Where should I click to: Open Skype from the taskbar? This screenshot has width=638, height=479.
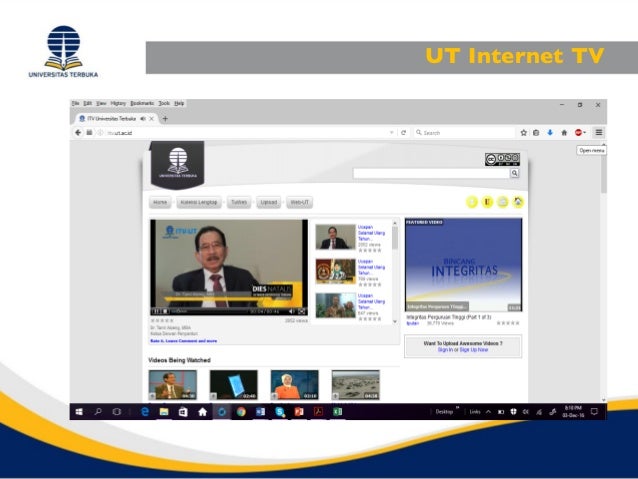280,412
